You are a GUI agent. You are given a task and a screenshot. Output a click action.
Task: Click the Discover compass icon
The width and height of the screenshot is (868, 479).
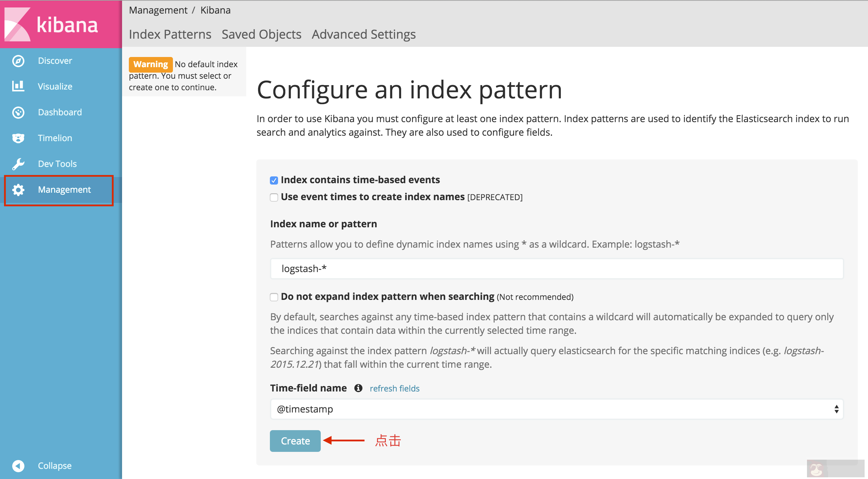[18, 61]
